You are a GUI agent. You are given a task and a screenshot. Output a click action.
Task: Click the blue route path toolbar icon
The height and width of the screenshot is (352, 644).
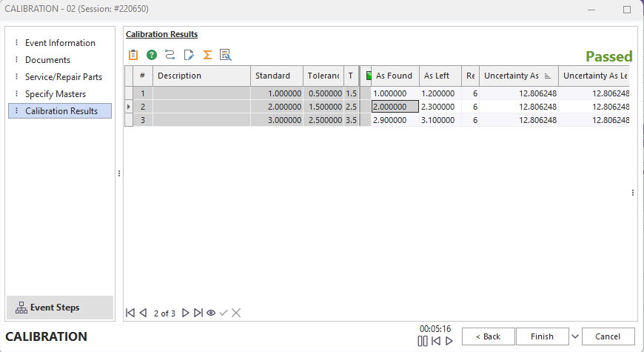(x=170, y=54)
